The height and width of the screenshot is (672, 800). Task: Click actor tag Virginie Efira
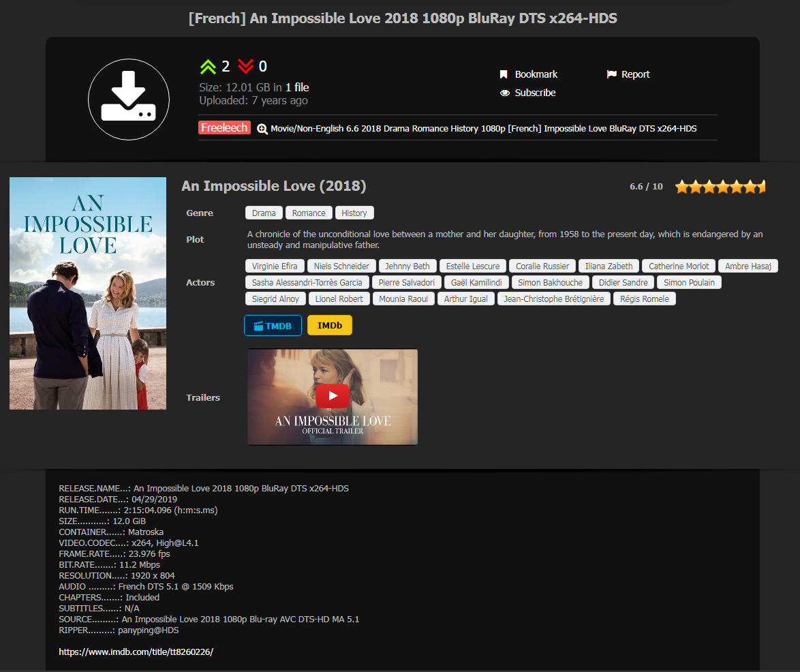coord(275,266)
